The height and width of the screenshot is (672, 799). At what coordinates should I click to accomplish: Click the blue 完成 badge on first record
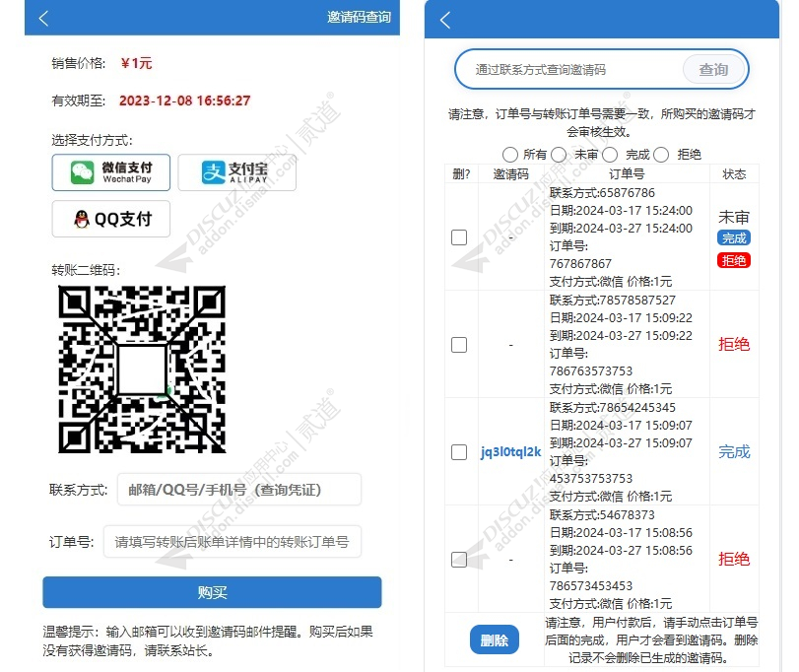click(733, 237)
